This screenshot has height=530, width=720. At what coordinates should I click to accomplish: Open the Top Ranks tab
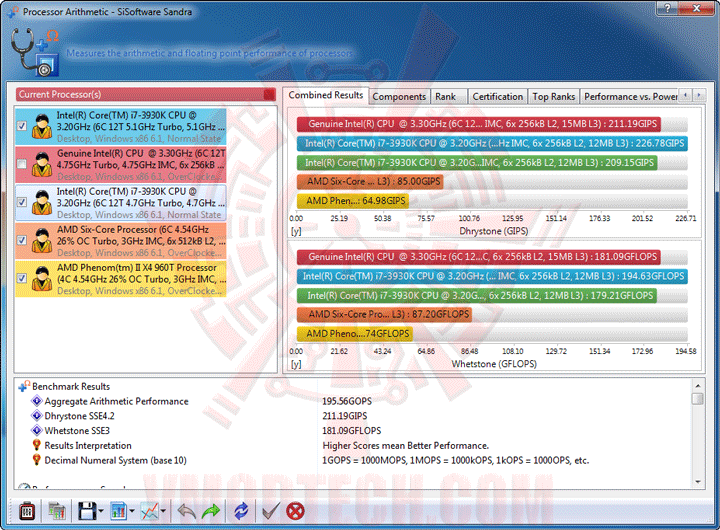(x=553, y=97)
